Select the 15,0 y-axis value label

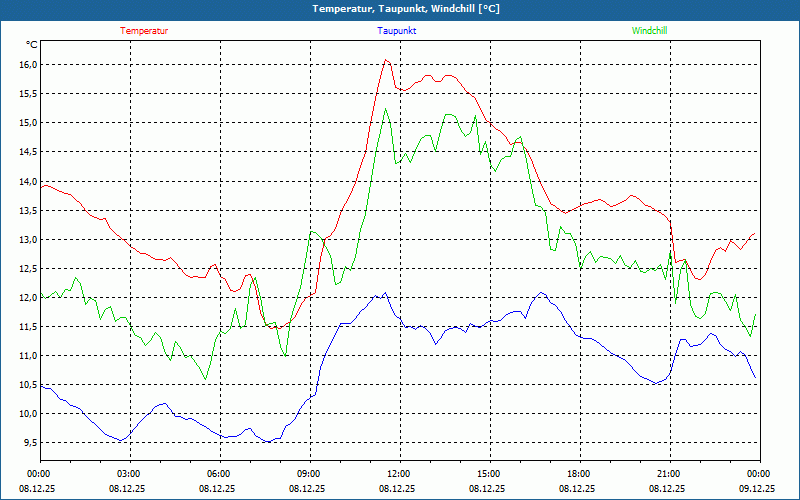[x=27, y=123]
